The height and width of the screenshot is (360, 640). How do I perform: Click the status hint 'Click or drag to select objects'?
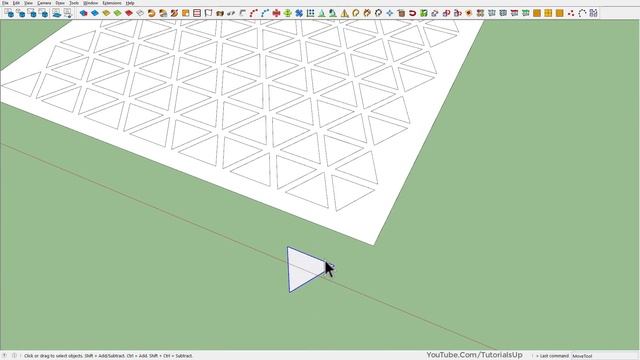[x=53, y=356]
